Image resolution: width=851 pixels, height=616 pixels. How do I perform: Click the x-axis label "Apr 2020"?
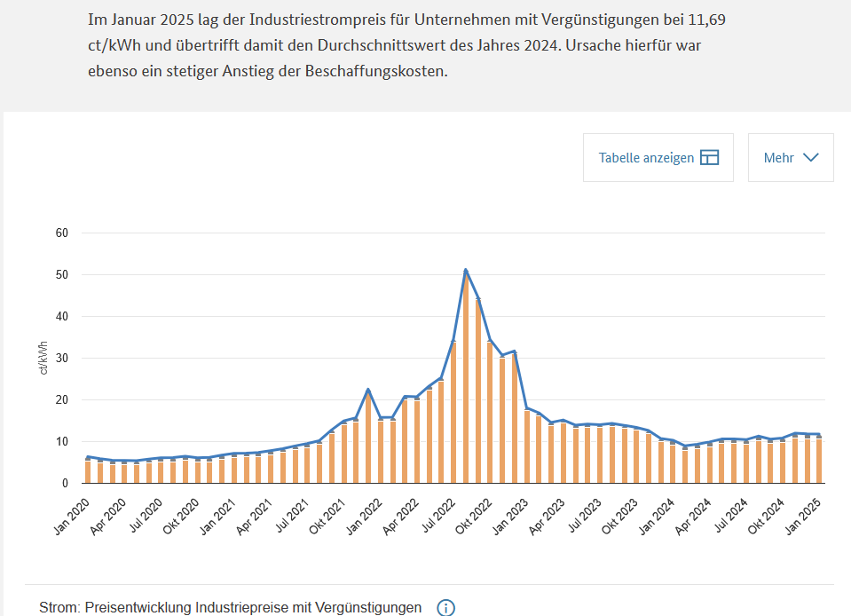tap(108, 517)
